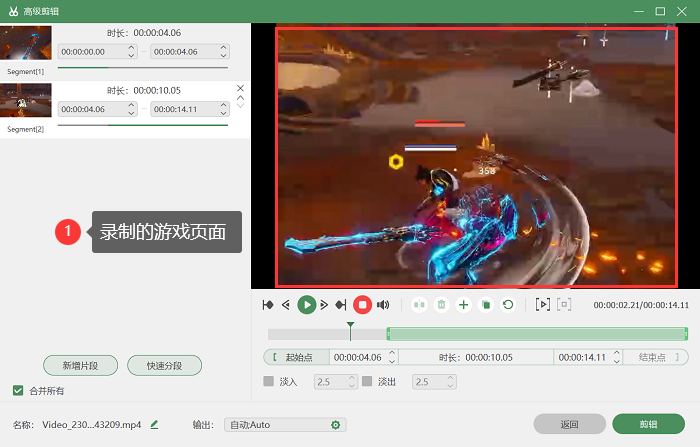Move Segment[2] down with chevron
Viewport: 700px width, 447px height.
[240, 105]
